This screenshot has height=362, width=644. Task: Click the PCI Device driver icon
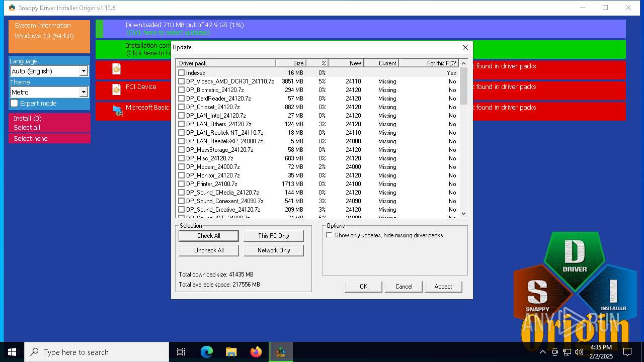pyautogui.click(x=116, y=90)
